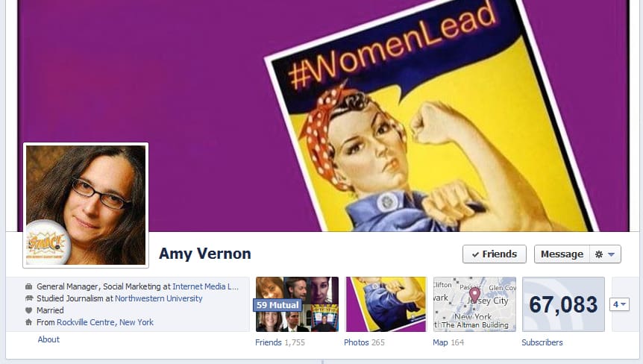Image resolution: width=643 pixels, height=364 pixels.
Task: Toggle the Friends checkmark button
Action: click(494, 254)
